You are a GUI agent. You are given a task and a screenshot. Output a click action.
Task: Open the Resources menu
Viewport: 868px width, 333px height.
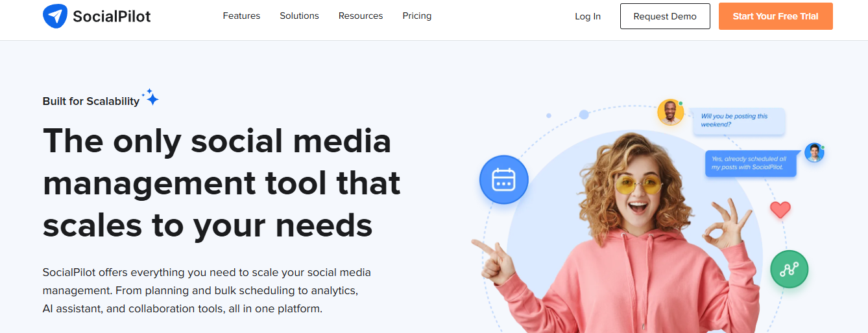361,16
